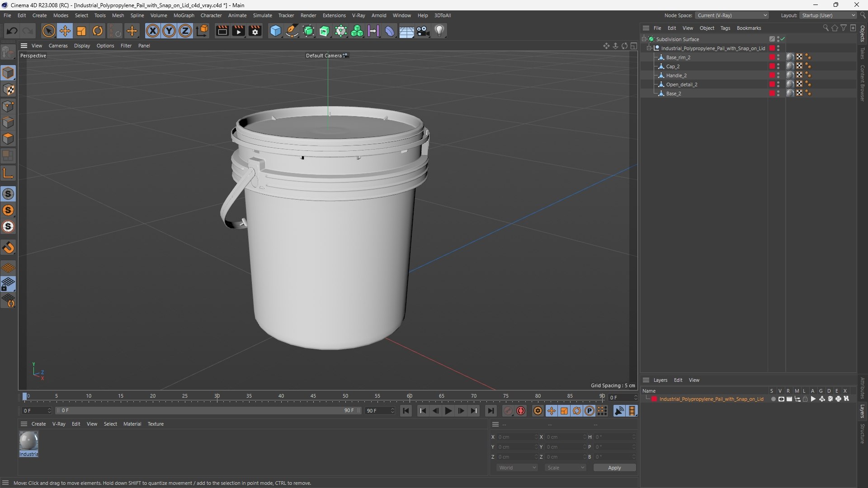Activate the Rotate tool
This screenshot has width=868, height=488.
(98, 31)
